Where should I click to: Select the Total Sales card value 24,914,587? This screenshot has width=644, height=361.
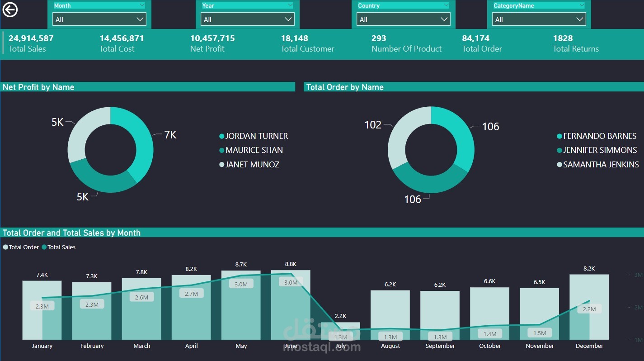coord(31,38)
